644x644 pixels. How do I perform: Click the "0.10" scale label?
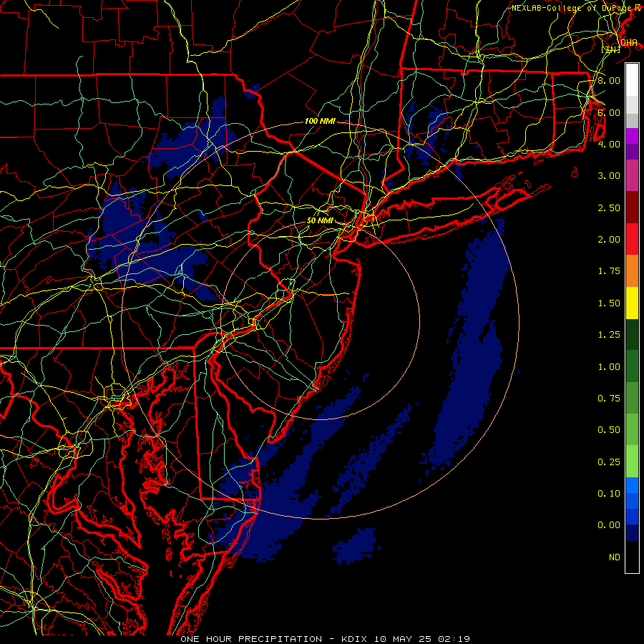[609, 494]
